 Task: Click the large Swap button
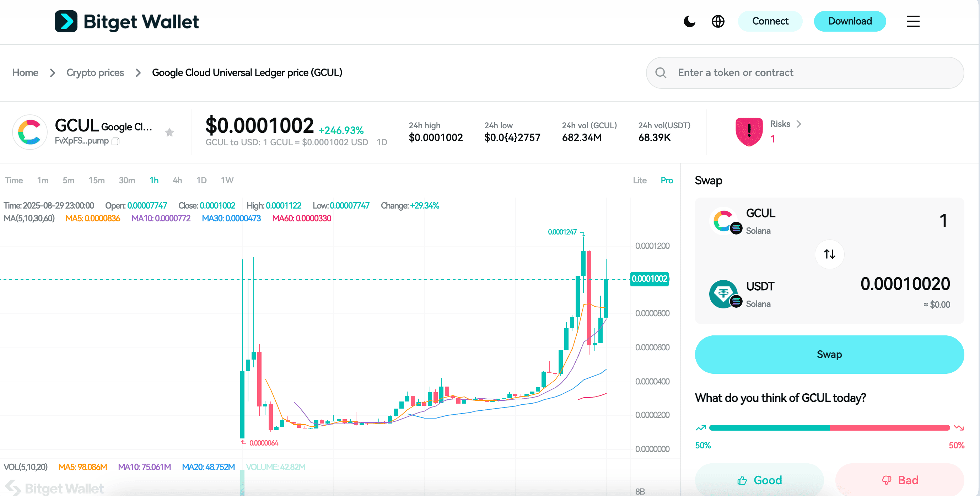829,354
